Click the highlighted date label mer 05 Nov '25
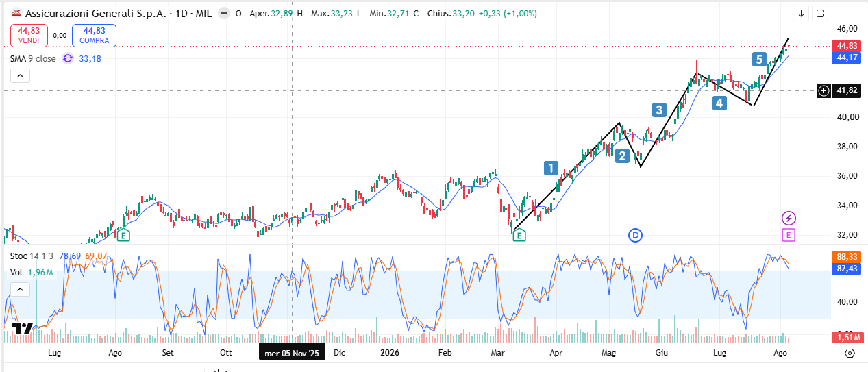 tap(293, 353)
